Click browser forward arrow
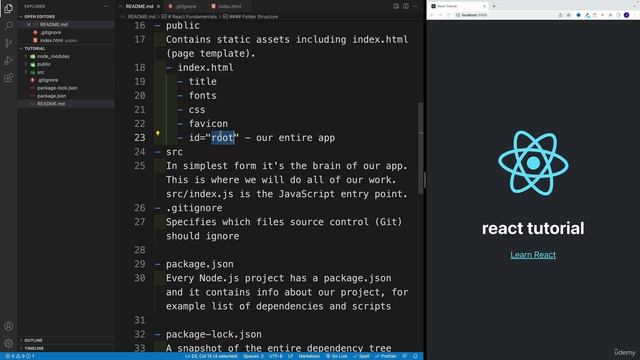This screenshot has width=640, height=360. pos(440,15)
